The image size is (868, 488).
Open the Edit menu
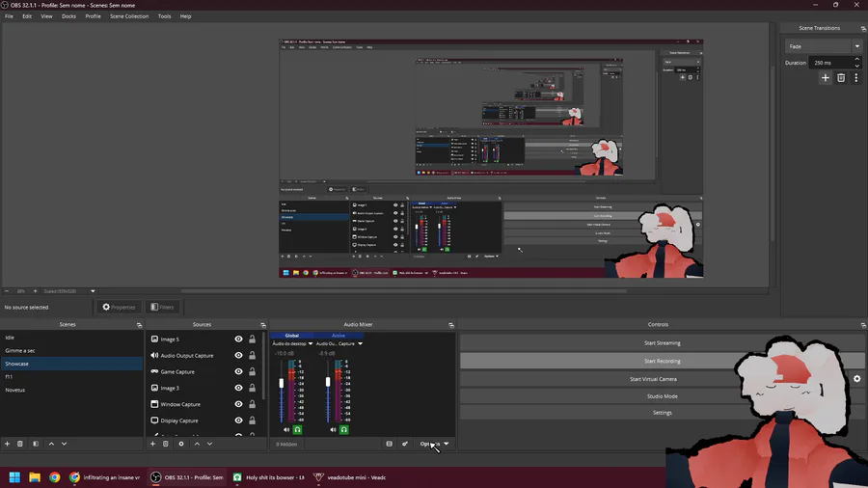27,16
